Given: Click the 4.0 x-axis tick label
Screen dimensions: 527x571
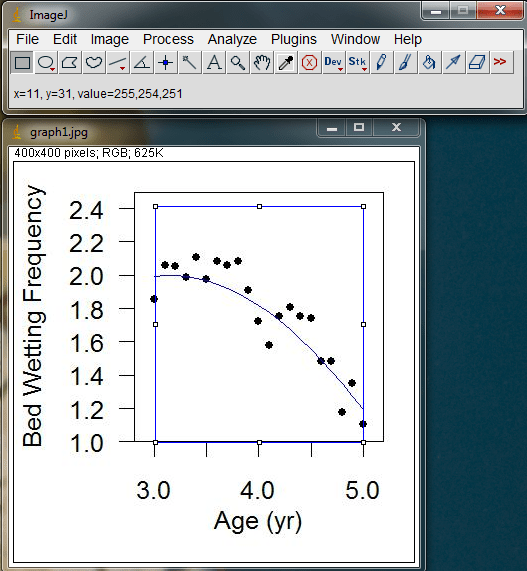Looking at the screenshot, I should 257,490.
